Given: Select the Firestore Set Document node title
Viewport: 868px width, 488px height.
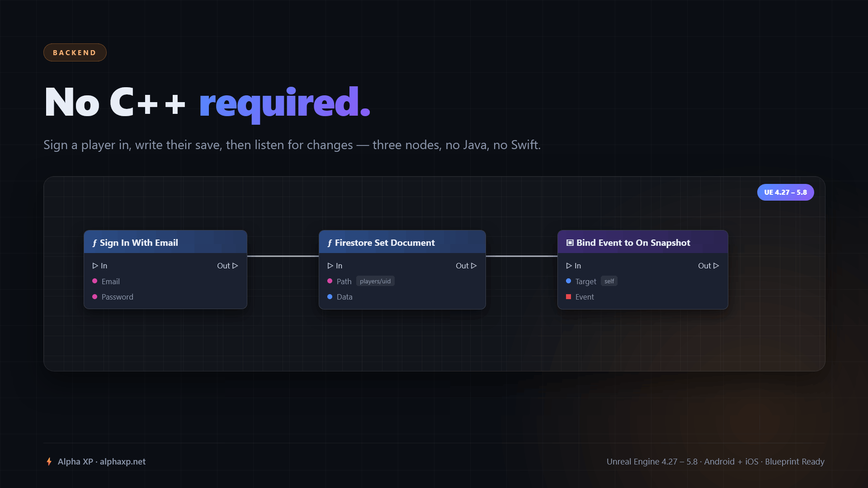Looking at the screenshot, I should point(385,243).
